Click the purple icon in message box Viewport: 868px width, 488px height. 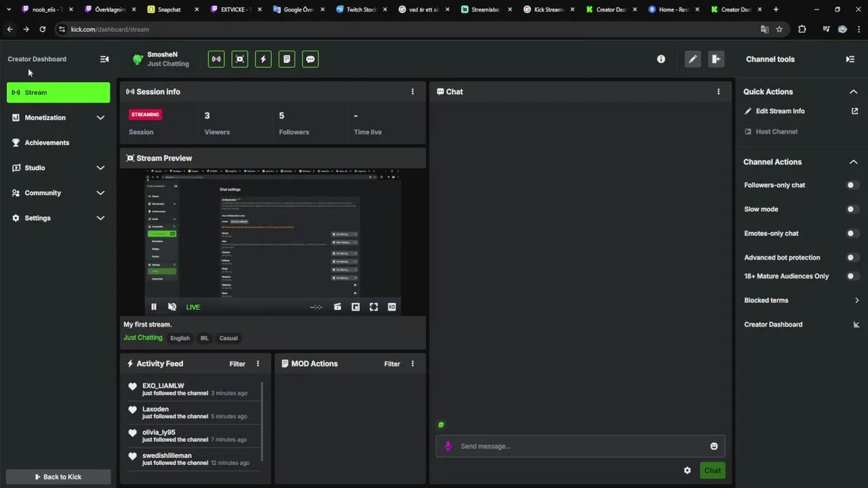click(x=448, y=446)
